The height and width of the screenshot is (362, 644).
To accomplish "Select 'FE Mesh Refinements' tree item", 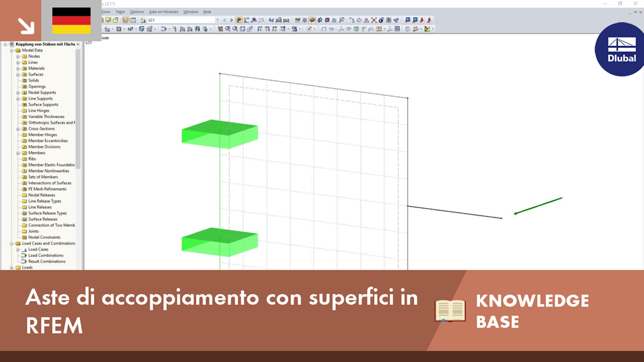I will (47, 189).
